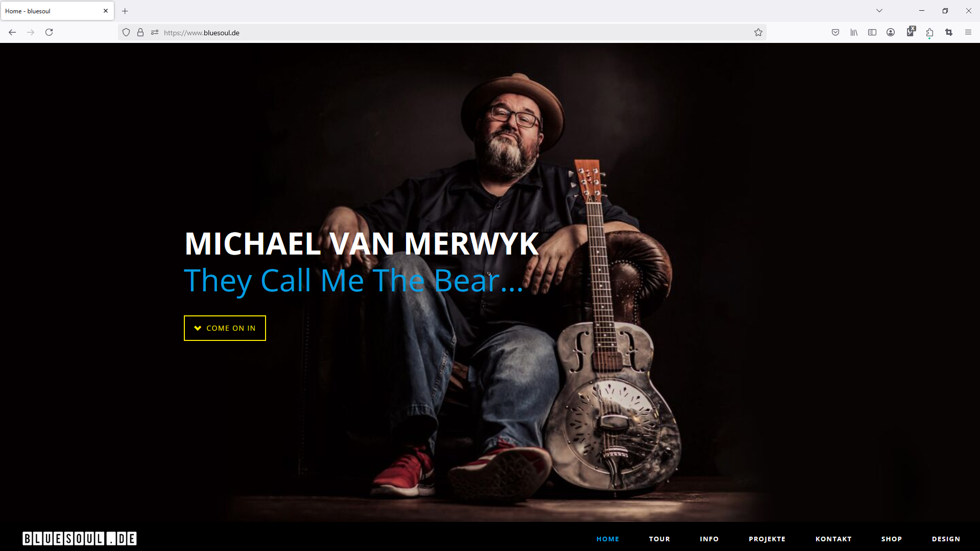Click the COME ON IN button
This screenshot has height=551, width=980.
(225, 328)
